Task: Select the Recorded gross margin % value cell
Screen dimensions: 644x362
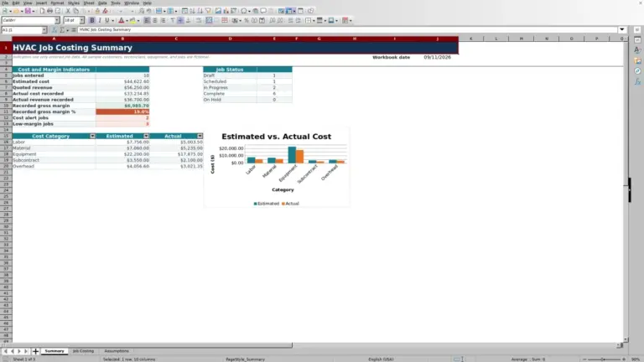Action: click(122, 111)
